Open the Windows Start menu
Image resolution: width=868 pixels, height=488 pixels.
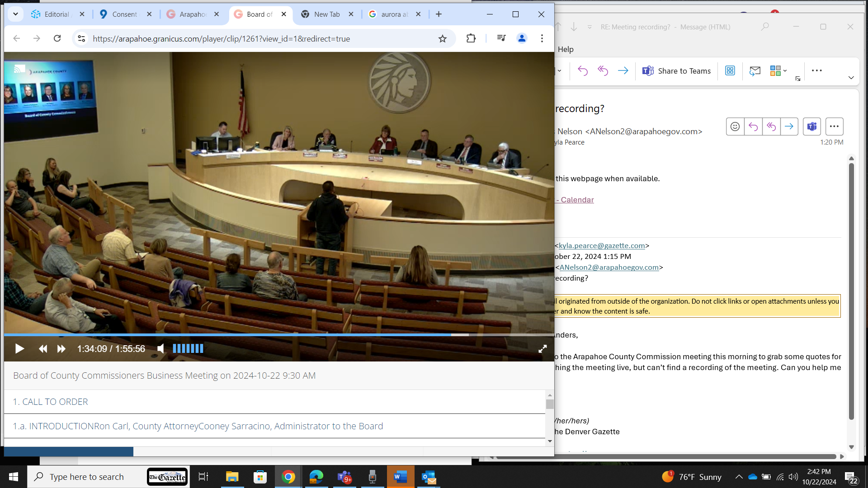tap(14, 477)
